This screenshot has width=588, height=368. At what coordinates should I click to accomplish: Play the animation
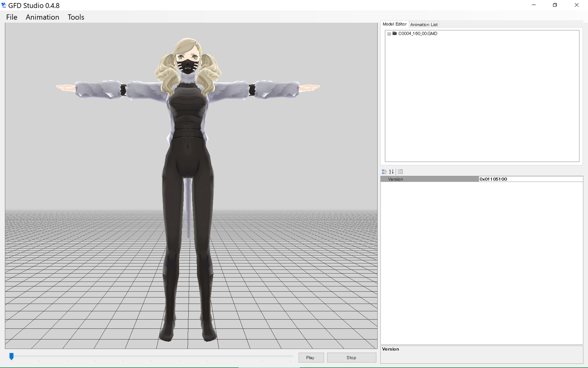[x=311, y=357]
